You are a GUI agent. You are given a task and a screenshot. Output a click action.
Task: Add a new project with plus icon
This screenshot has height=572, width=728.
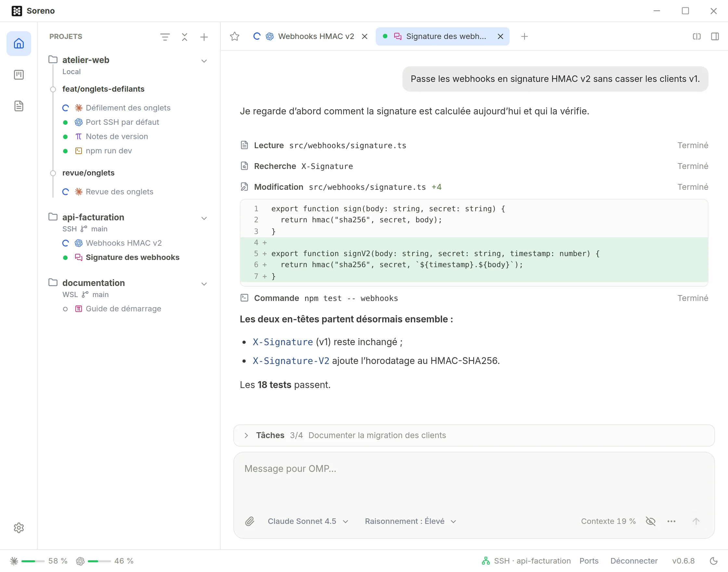(204, 37)
